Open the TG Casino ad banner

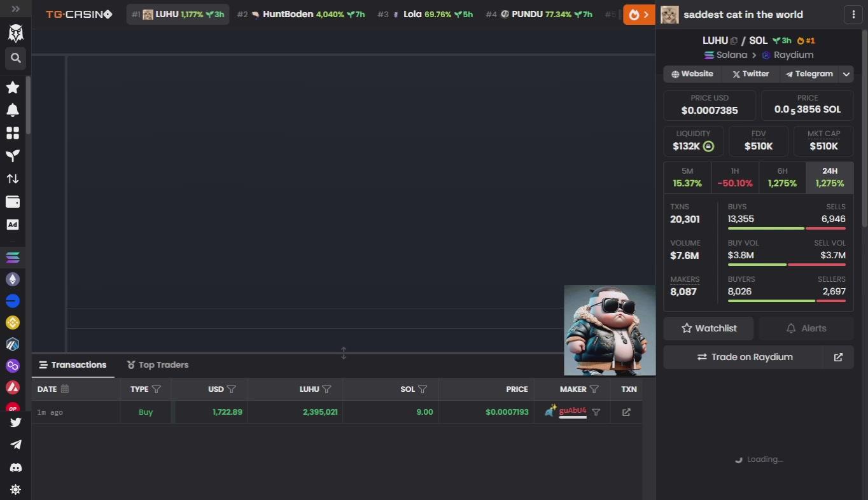click(79, 14)
